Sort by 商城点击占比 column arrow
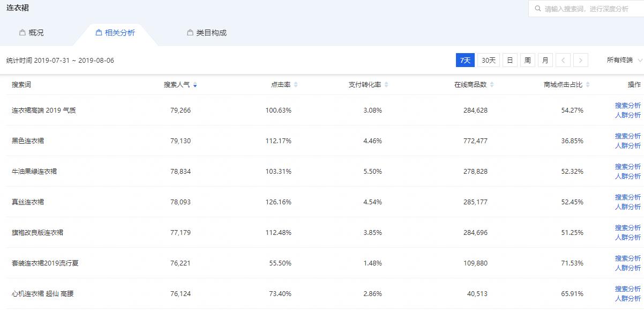644x310 pixels. [588, 85]
